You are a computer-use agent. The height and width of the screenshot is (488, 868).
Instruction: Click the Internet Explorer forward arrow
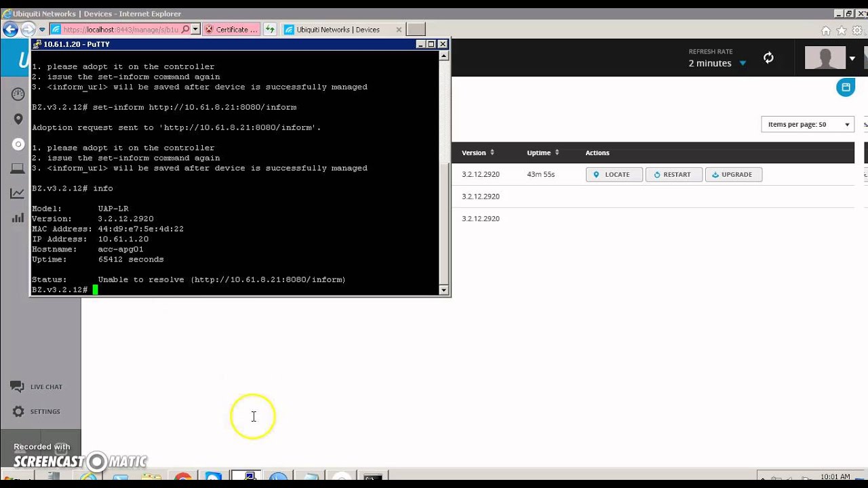pos(28,29)
